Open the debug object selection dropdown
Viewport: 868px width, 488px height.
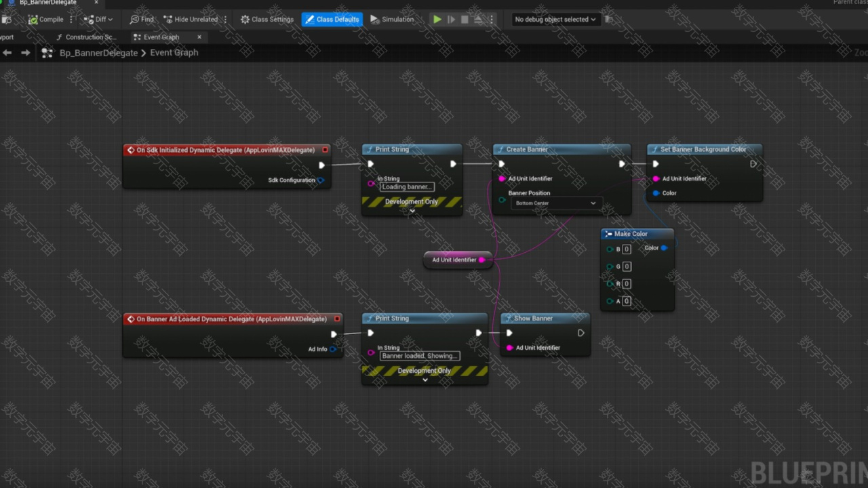[555, 20]
